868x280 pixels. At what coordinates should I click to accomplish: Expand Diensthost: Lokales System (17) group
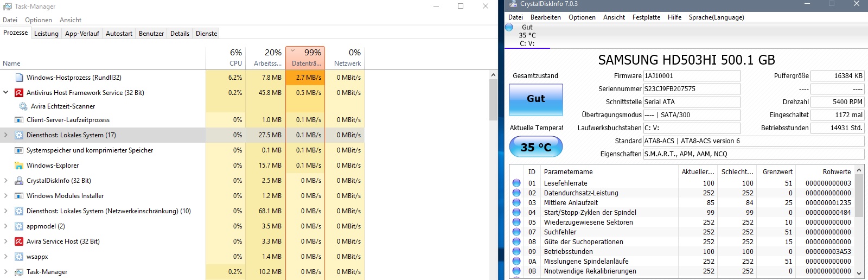click(x=5, y=135)
